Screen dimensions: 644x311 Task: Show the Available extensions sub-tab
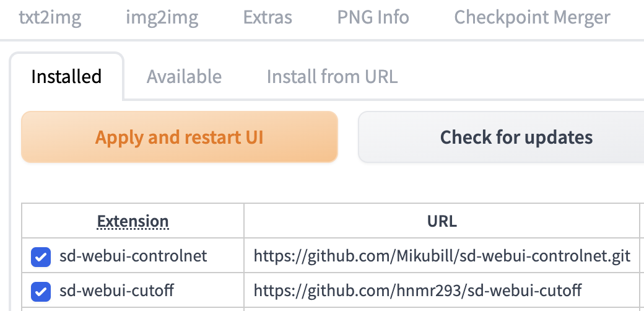click(x=184, y=77)
